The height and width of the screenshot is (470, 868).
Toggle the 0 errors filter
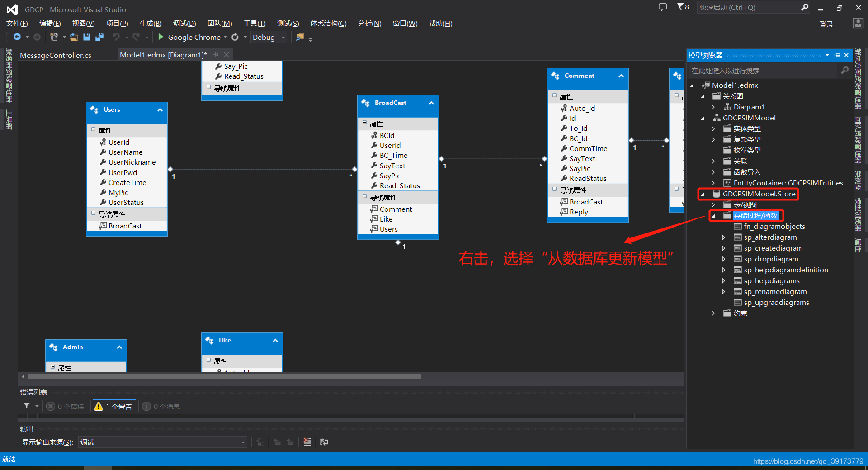[x=66, y=406]
